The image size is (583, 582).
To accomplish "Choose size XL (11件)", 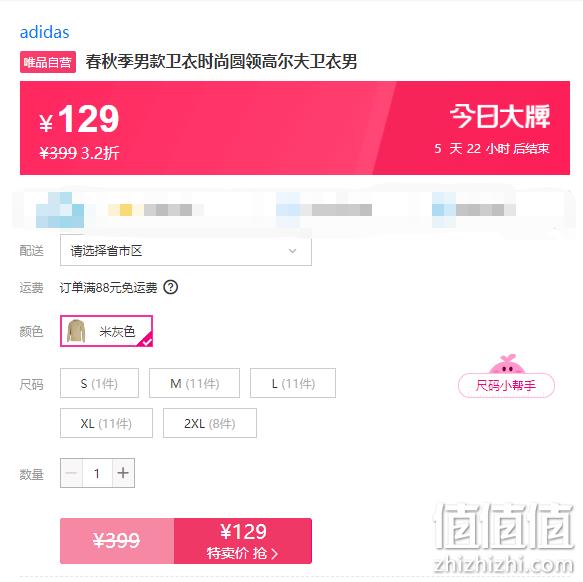I will click(106, 423).
